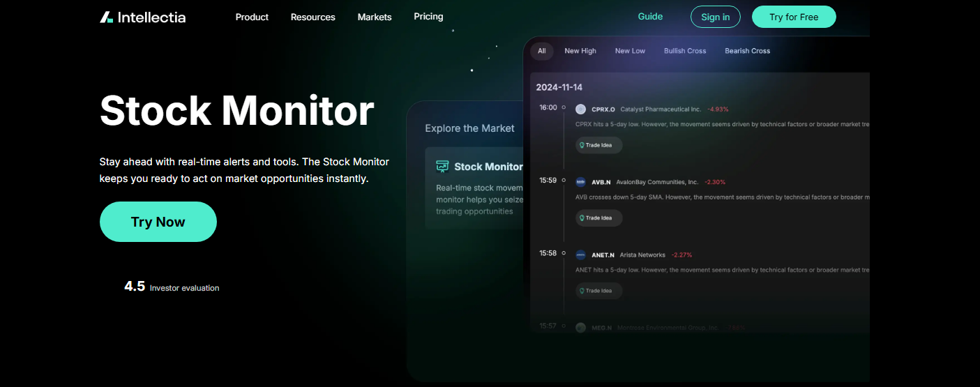980x387 pixels.
Task: Click the Catalyst Pharmaceutical company logo icon
Action: coord(580,109)
